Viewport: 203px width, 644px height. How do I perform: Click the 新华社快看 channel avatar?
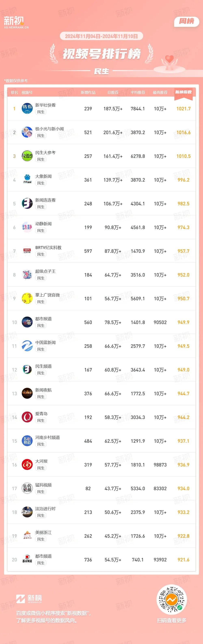pos(27,109)
